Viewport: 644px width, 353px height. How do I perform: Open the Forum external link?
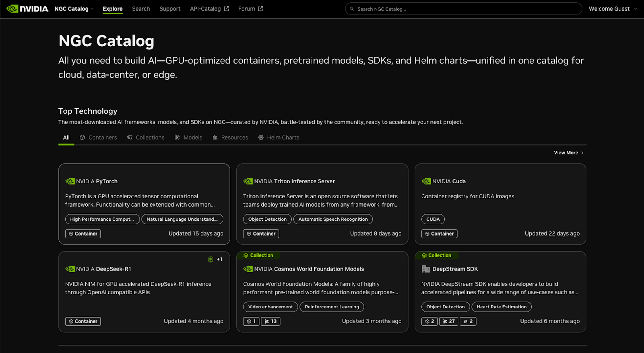[x=250, y=9]
